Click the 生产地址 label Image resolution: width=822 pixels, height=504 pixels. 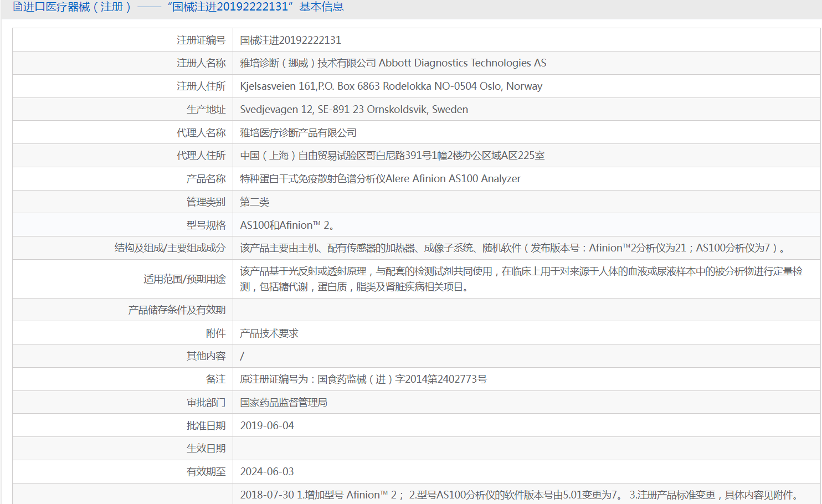[x=206, y=110]
